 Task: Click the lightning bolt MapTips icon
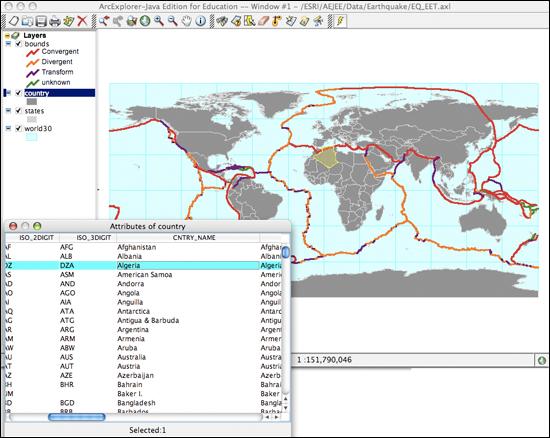340,21
